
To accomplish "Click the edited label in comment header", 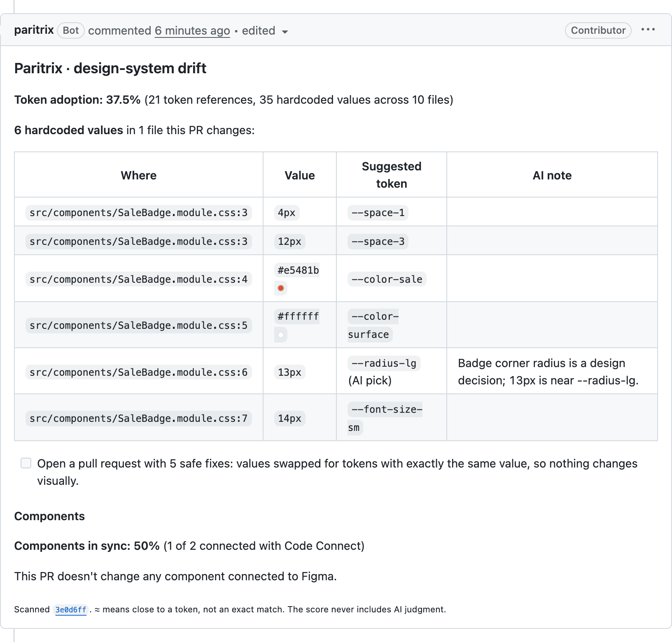I will 259,31.
